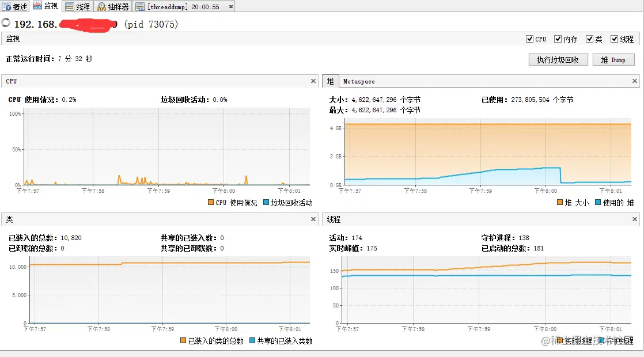Click the 堆 Dump button
This screenshot has height=357, width=644.
click(613, 60)
